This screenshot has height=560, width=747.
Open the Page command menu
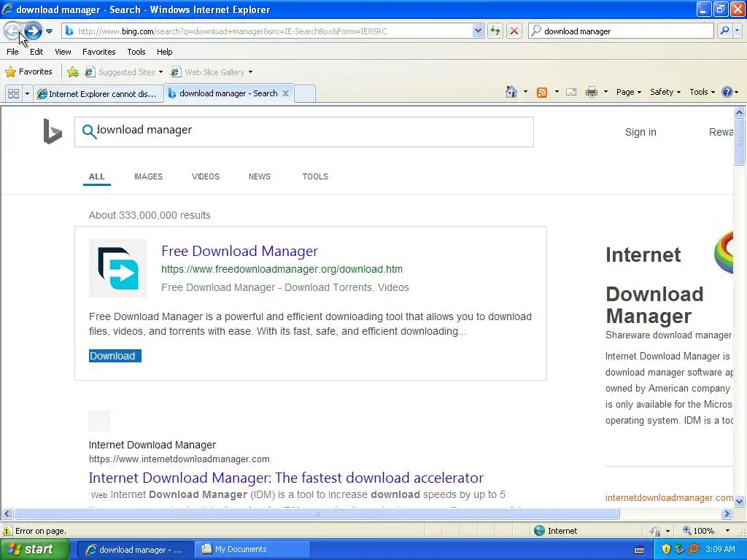[628, 92]
